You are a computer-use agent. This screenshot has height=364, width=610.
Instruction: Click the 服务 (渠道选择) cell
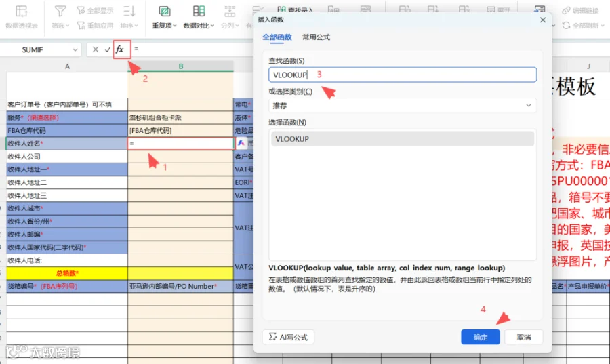(67, 117)
